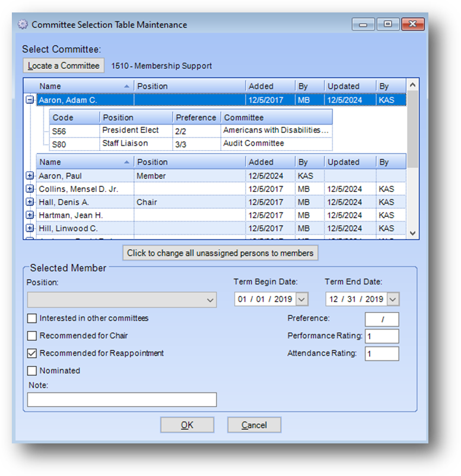Click the scrollbar down arrow in the member list

pos(412,233)
